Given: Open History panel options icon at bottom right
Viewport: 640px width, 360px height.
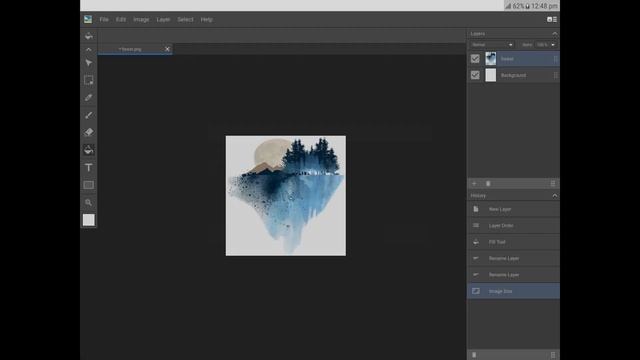Looking at the screenshot, I should coord(553,355).
